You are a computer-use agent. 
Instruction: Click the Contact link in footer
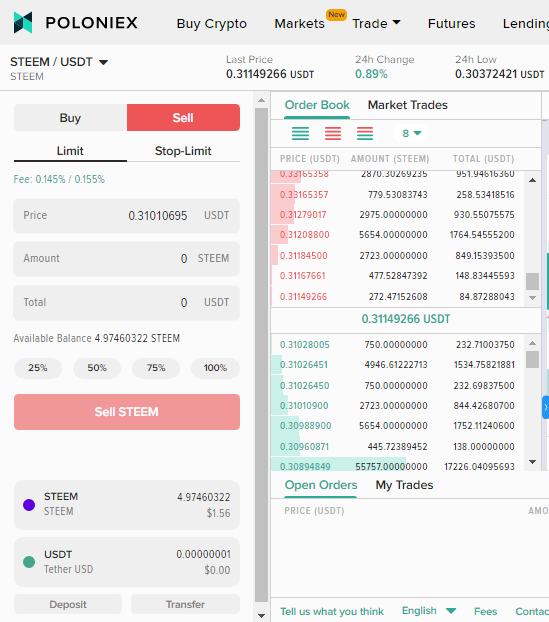click(x=532, y=611)
